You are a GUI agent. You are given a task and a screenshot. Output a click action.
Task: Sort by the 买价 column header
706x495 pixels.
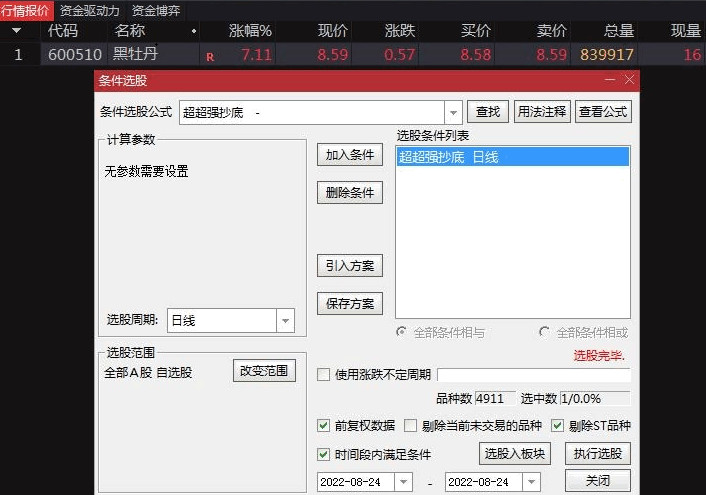475,31
